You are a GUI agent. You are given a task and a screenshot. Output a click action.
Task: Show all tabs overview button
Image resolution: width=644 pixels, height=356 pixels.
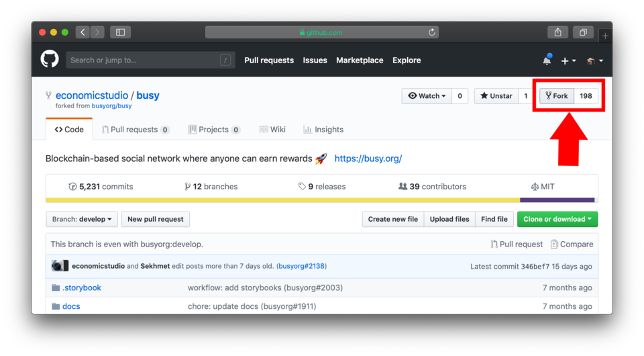583,32
